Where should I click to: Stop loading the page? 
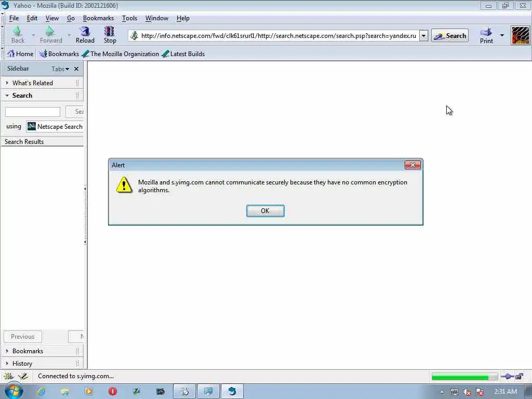[110, 35]
